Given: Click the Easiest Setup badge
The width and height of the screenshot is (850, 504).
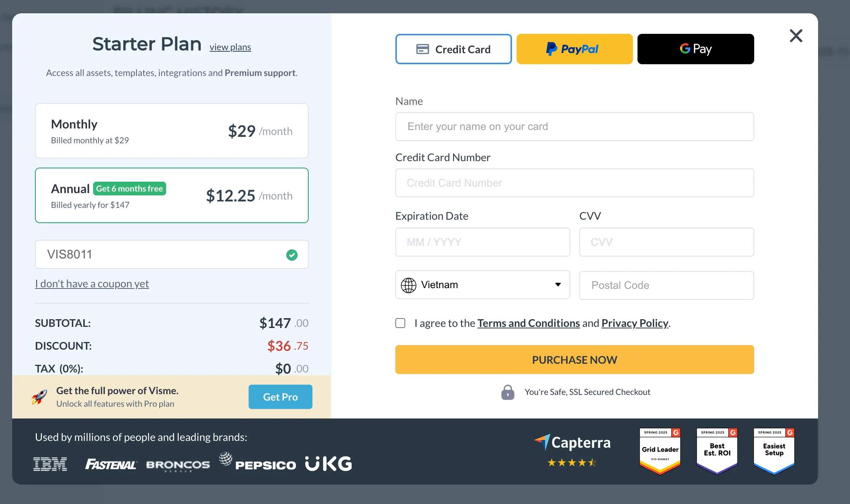Looking at the screenshot, I should pos(774,451).
